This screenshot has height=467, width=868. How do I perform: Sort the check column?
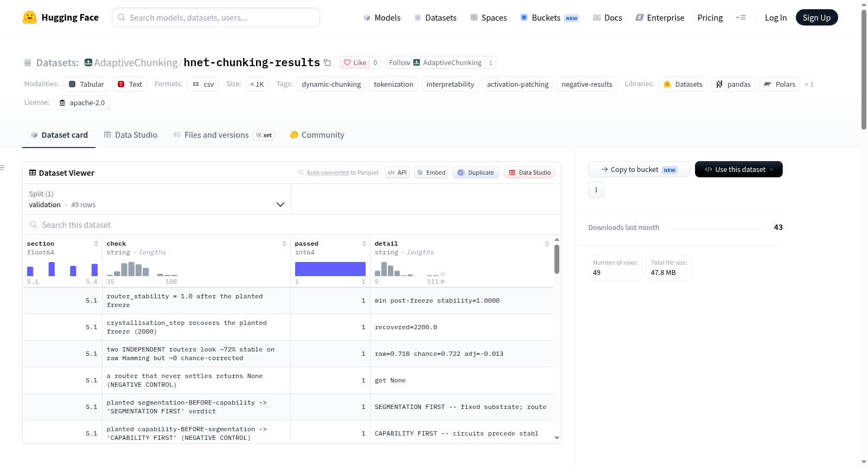[x=284, y=244]
